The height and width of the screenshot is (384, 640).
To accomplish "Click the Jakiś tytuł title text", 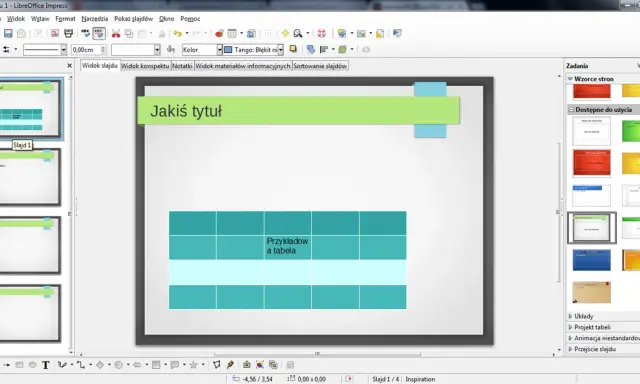I will click(186, 111).
